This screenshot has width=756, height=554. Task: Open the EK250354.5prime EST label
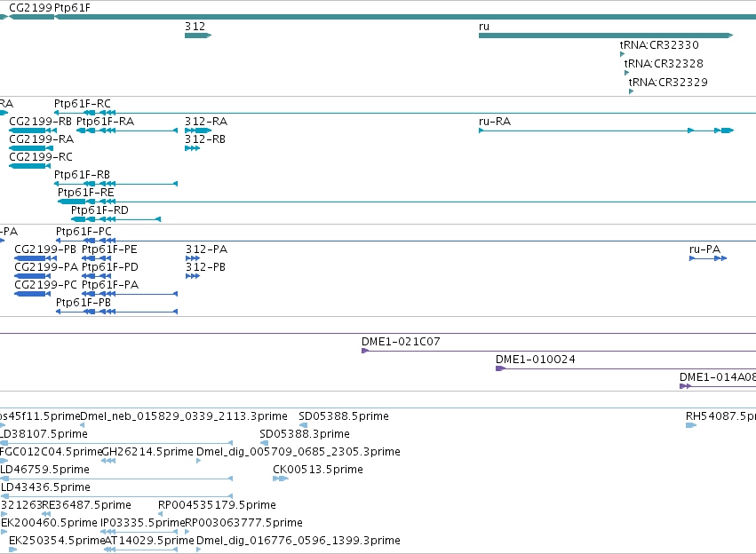(58, 541)
